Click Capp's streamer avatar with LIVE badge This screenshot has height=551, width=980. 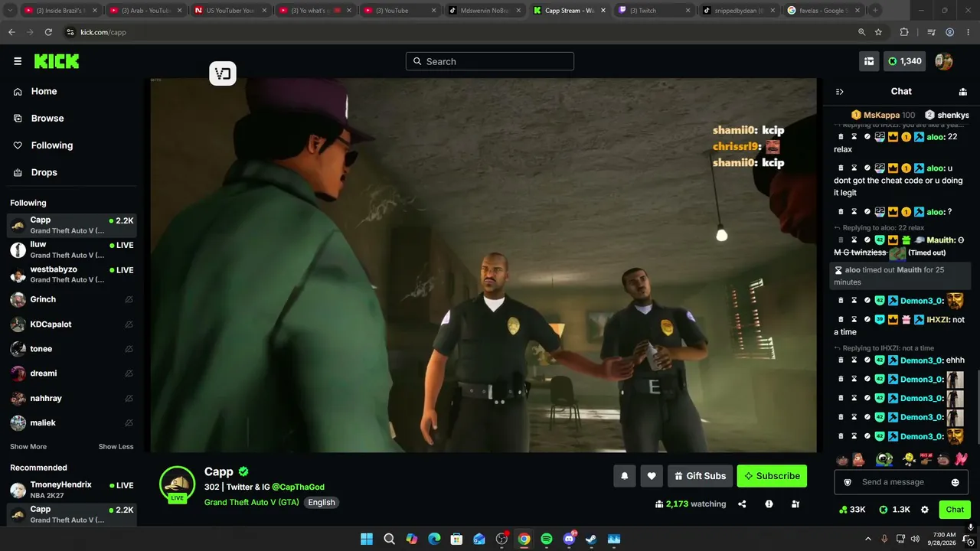[x=178, y=484]
